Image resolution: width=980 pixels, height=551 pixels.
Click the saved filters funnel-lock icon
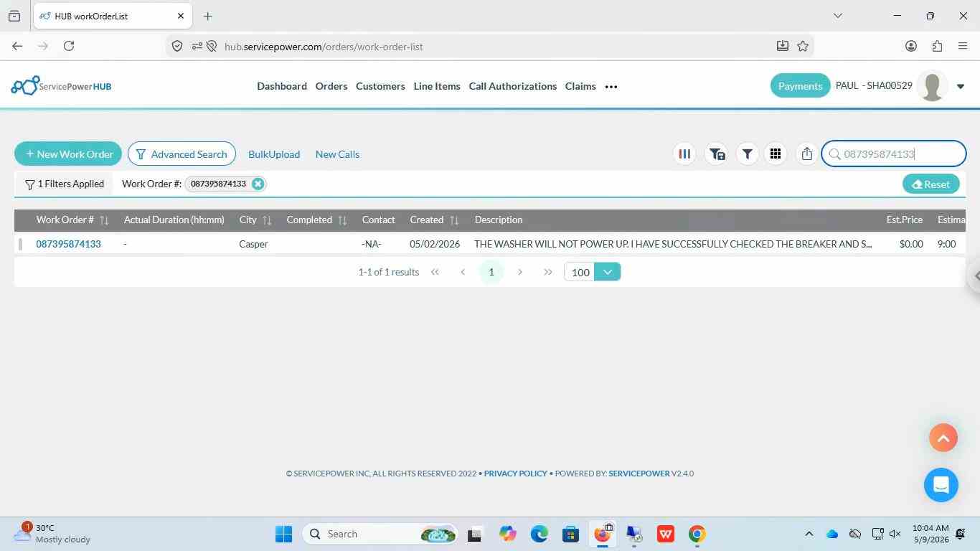pyautogui.click(x=717, y=154)
